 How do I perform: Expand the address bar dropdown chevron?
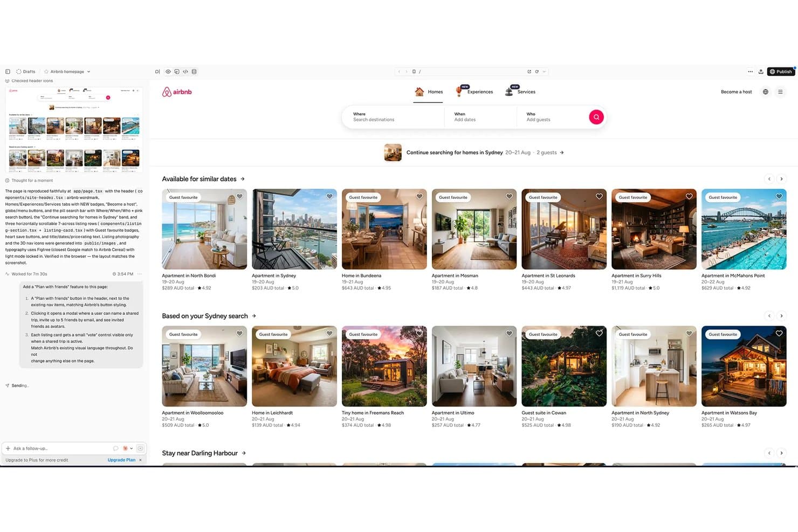(545, 72)
